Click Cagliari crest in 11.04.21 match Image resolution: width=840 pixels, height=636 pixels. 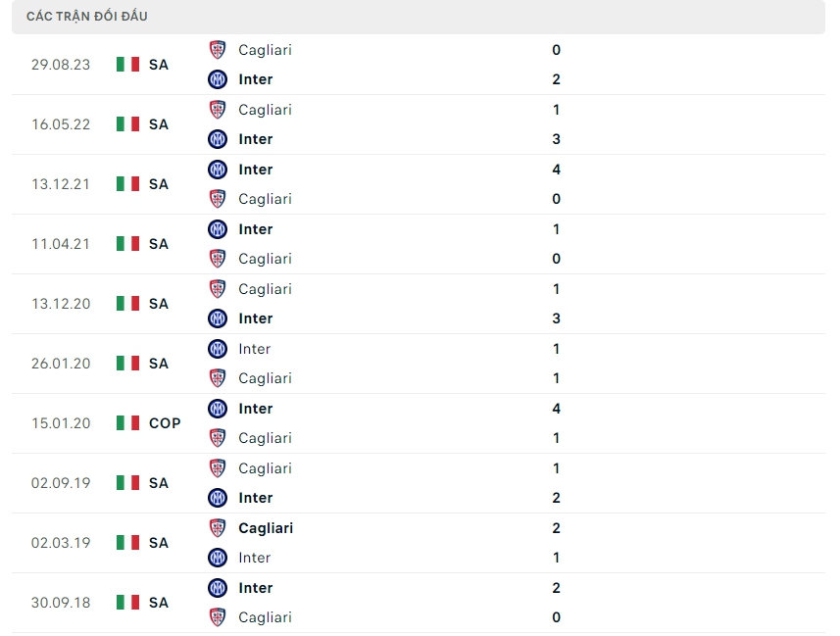[x=218, y=259]
